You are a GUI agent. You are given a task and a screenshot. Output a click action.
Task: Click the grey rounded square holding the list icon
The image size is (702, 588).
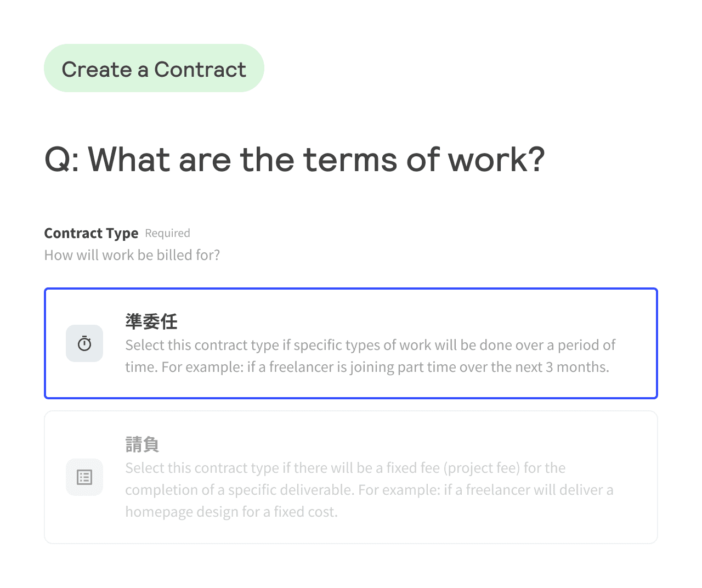[84, 477]
